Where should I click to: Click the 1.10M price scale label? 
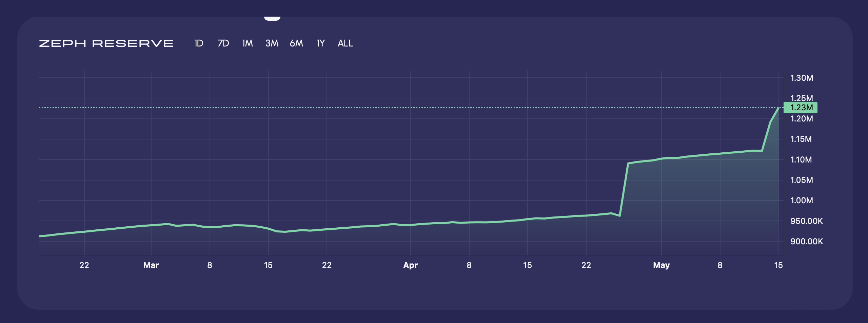(x=801, y=160)
